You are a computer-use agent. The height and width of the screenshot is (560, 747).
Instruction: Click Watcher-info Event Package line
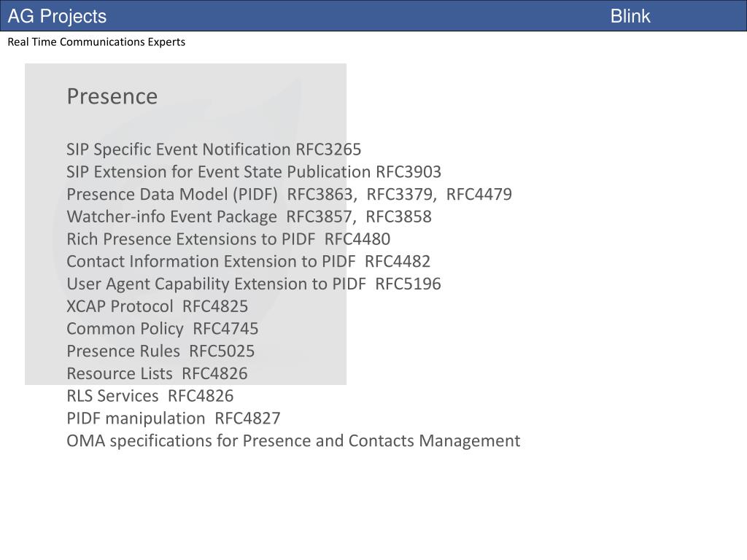(249, 217)
